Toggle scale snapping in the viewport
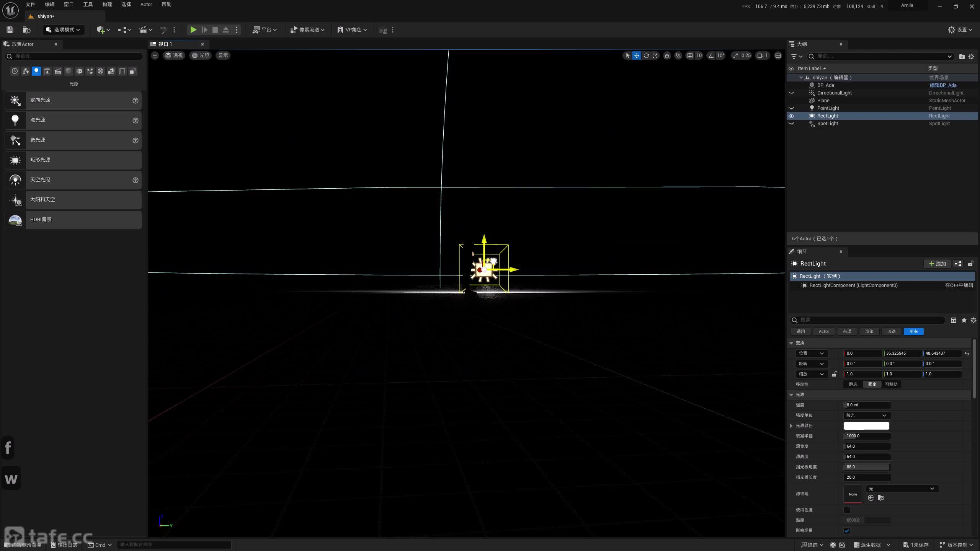 [x=735, y=55]
